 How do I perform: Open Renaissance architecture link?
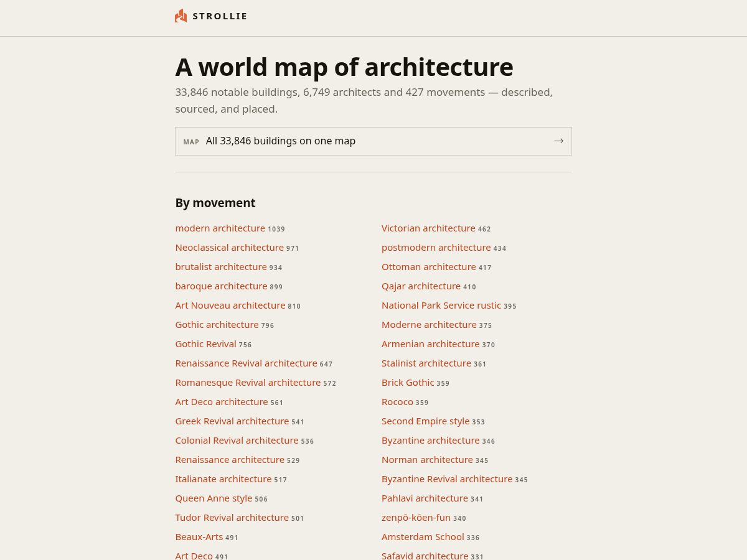230,460
